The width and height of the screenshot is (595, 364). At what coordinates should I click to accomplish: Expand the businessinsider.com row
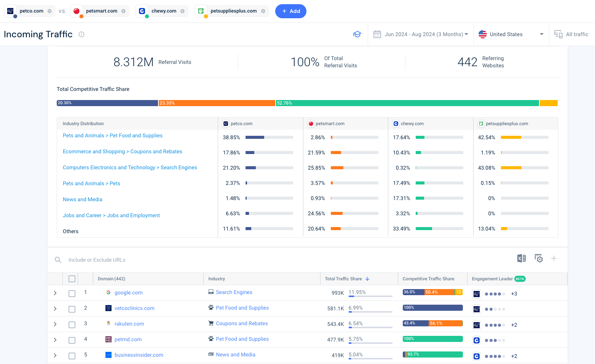tap(55, 355)
